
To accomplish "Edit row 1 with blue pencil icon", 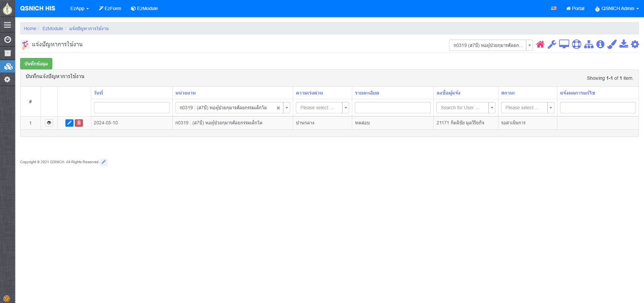I will pos(69,123).
